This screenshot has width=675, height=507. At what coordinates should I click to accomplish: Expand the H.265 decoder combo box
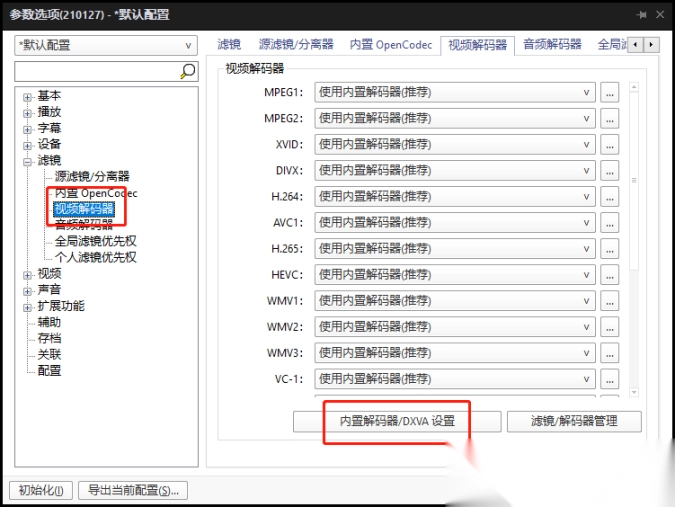coord(454,248)
